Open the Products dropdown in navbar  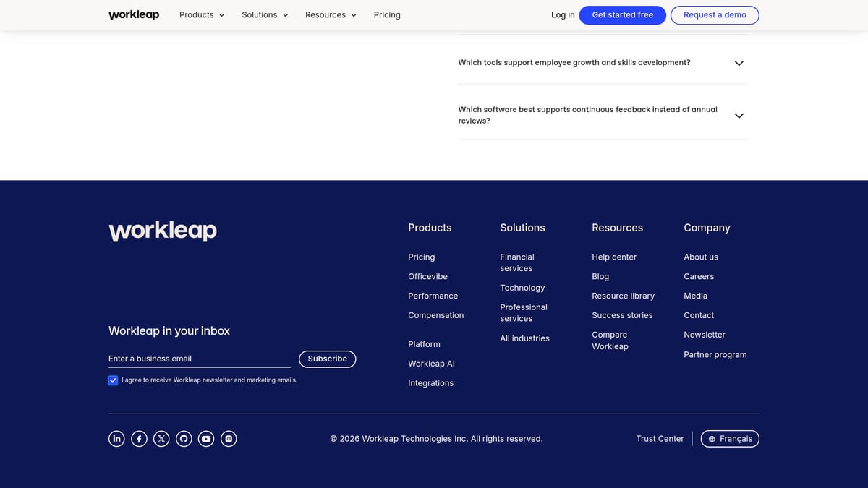coord(202,15)
